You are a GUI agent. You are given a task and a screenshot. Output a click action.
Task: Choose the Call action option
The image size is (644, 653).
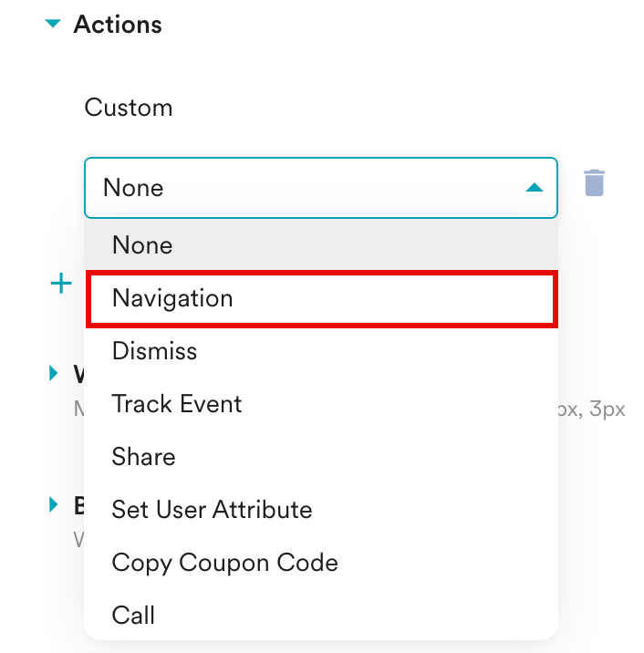133,616
